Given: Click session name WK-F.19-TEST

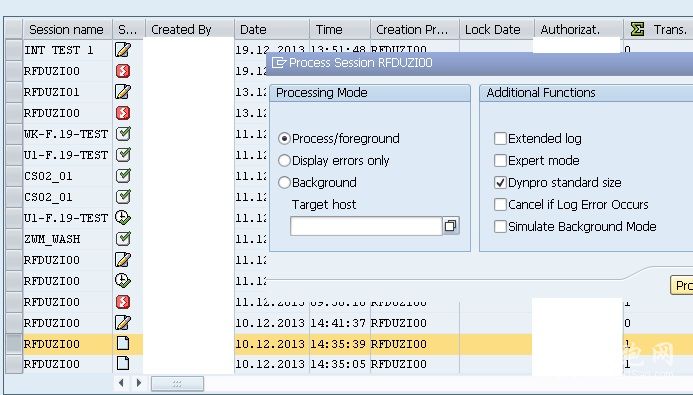Looking at the screenshot, I should [x=66, y=134].
